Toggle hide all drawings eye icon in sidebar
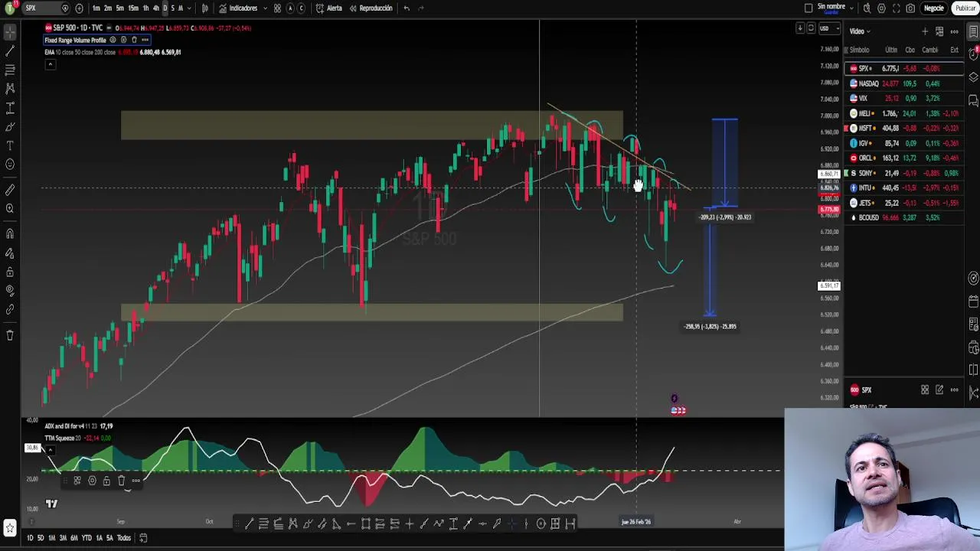This screenshot has width=980, height=551. click(x=10, y=291)
